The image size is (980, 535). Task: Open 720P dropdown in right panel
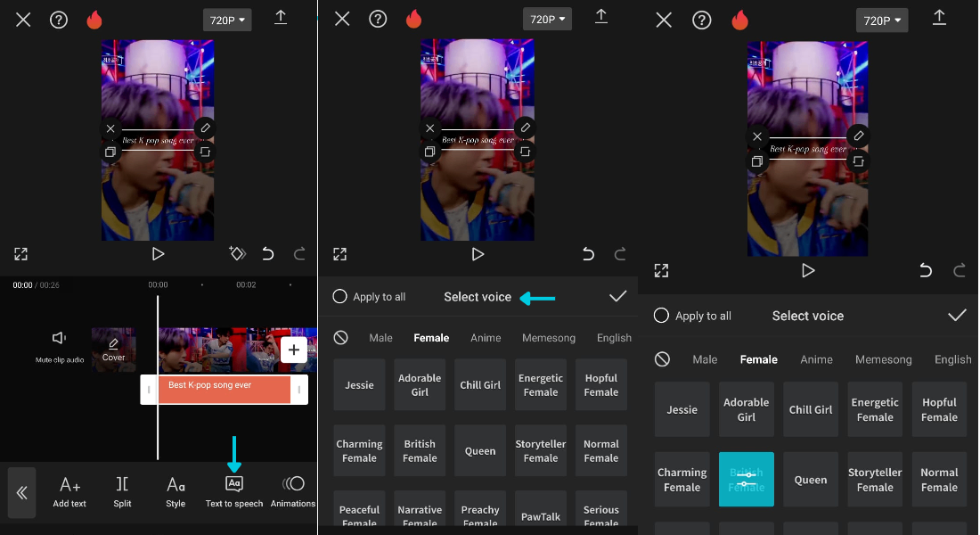(881, 21)
